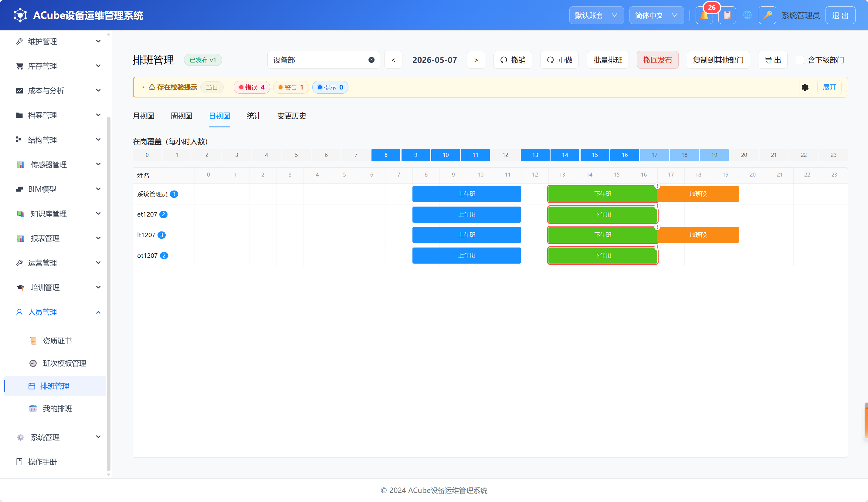Click the ACube logo icon

tap(20, 15)
